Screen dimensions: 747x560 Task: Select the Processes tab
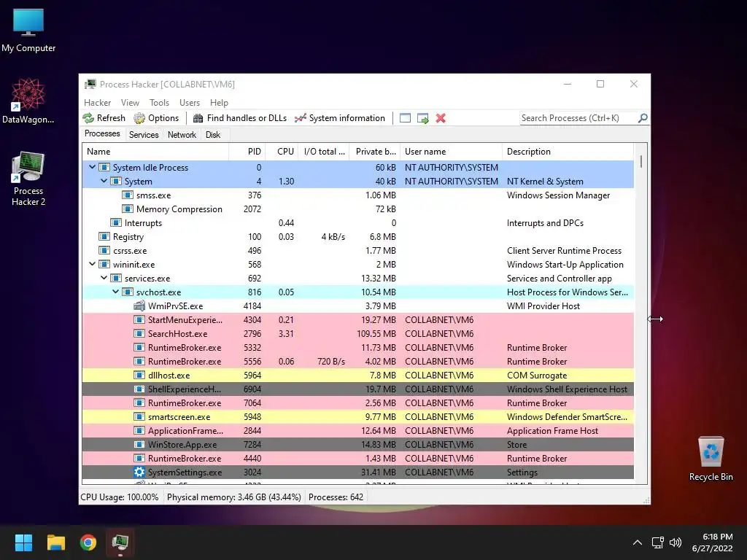tap(102, 134)
